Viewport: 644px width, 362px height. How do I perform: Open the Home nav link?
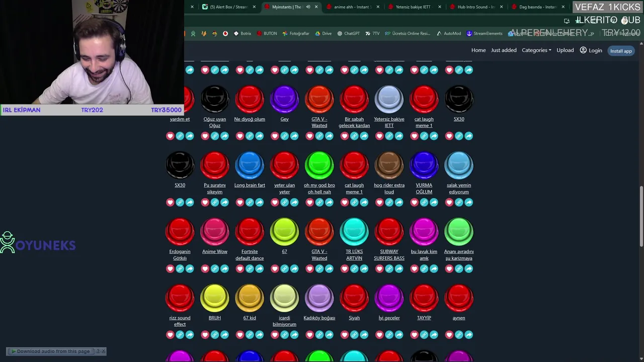click(478, 50)
